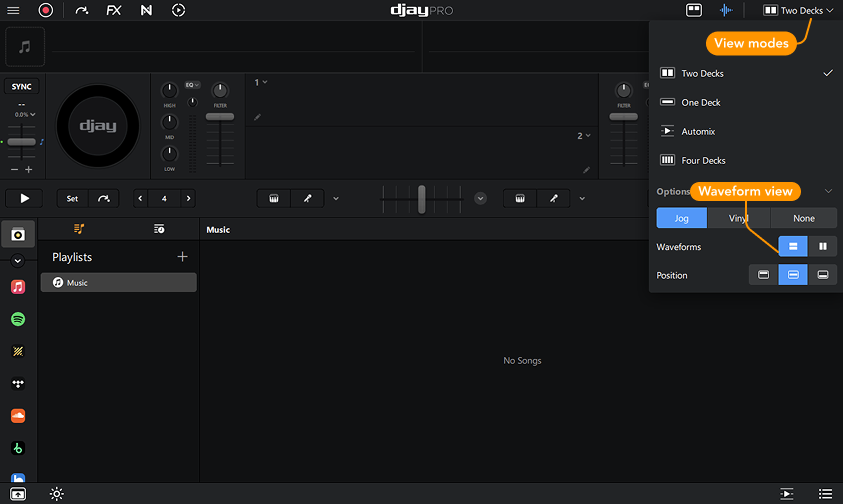Click the crossfader handle
This screenshot has height=504, width=843.
[422, 199]
